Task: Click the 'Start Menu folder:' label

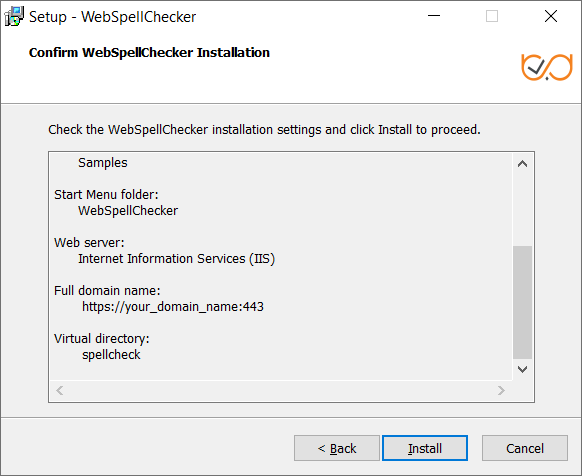Action: coord(106,195)
